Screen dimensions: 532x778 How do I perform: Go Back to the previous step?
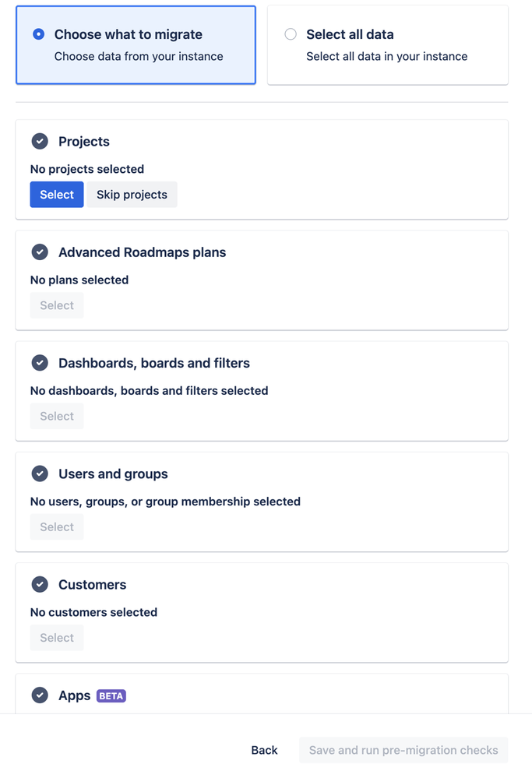(x=264, y=750)
